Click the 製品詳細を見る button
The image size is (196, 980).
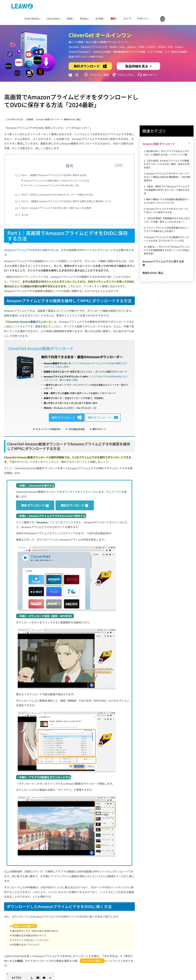(138, 66)
